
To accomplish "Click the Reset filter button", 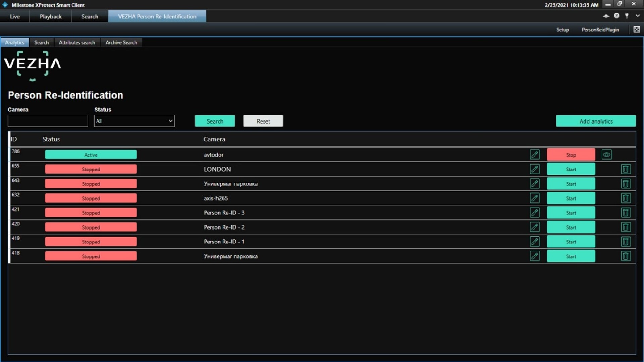I will tap(263, 121).
